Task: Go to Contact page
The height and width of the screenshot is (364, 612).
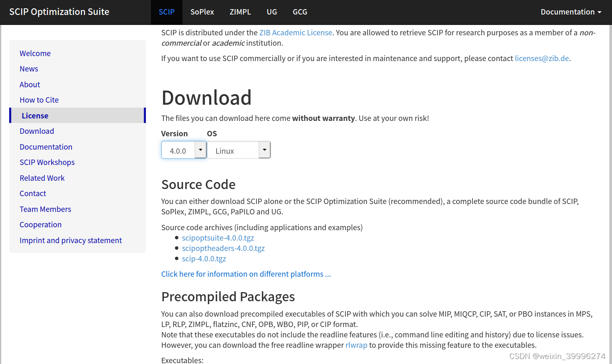Action: coord(33,194)
